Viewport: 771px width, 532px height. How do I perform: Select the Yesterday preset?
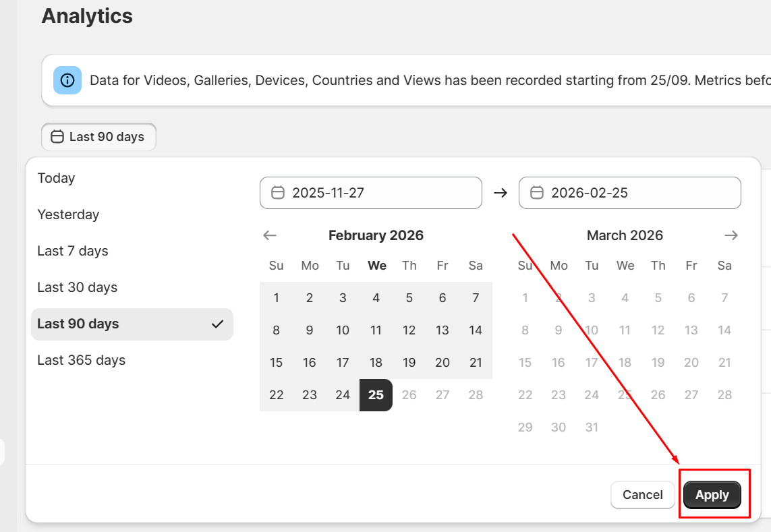click(68, 214)
